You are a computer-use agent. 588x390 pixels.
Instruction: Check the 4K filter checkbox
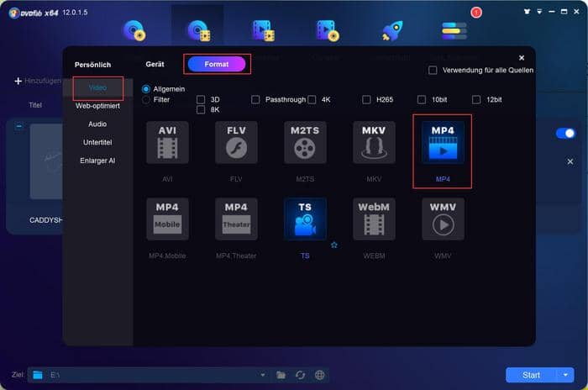(x=312, y=99)
